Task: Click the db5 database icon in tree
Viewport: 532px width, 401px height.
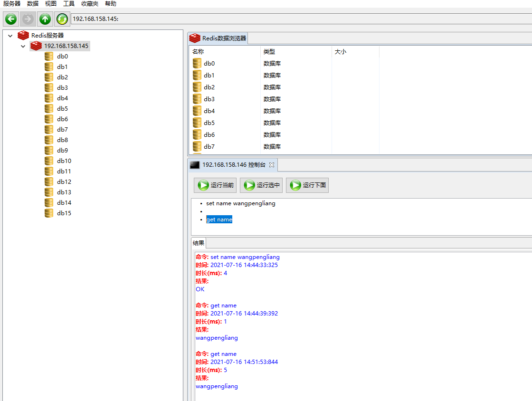Action: click(49, 108)
